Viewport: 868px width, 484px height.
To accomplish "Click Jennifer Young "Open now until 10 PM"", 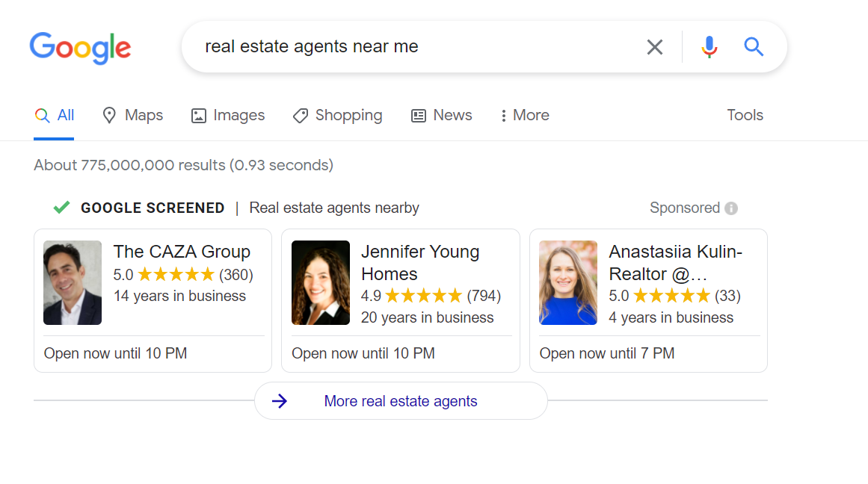I will [x=363, y=353].
